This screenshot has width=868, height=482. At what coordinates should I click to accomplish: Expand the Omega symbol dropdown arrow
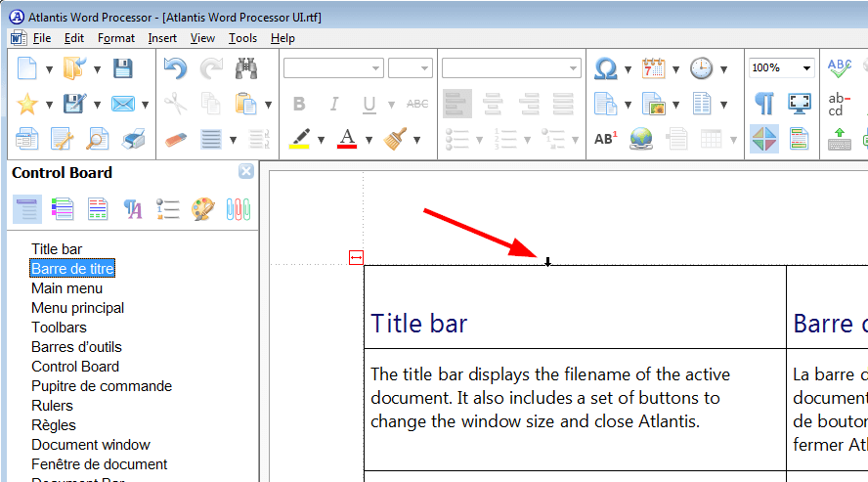coord(628,69)
